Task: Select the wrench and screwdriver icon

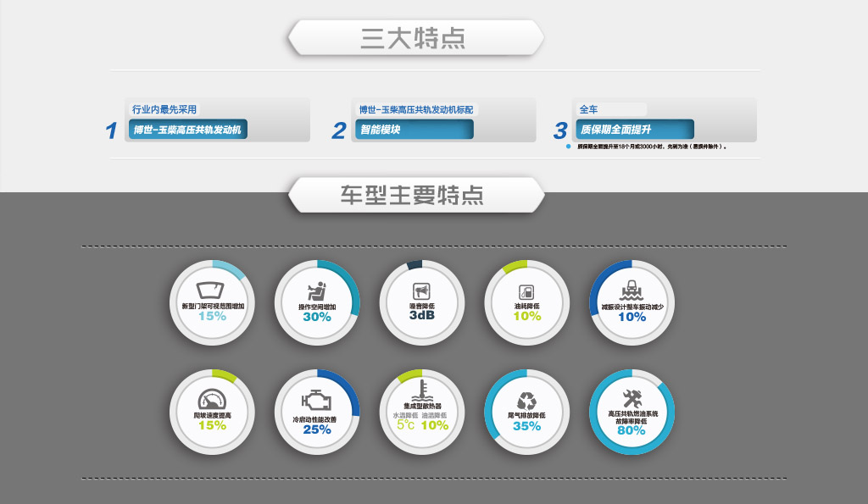Action: point(632,398)
